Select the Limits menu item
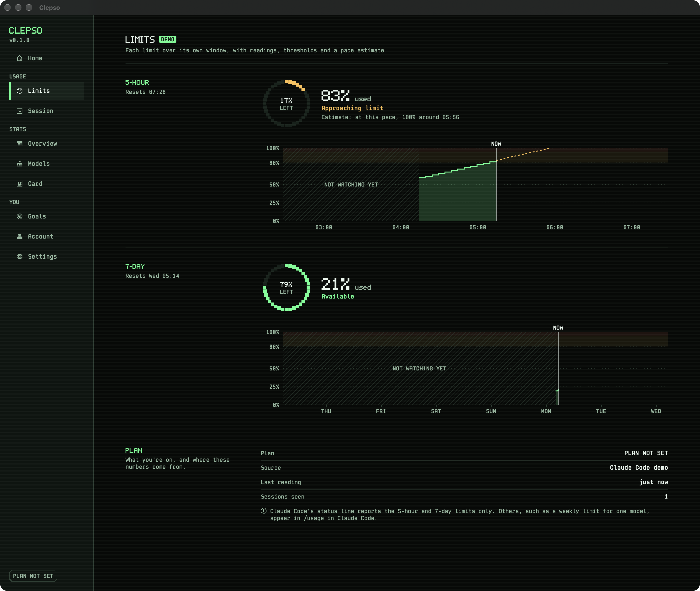Screen dimensions: 700x591 [47, 91]
